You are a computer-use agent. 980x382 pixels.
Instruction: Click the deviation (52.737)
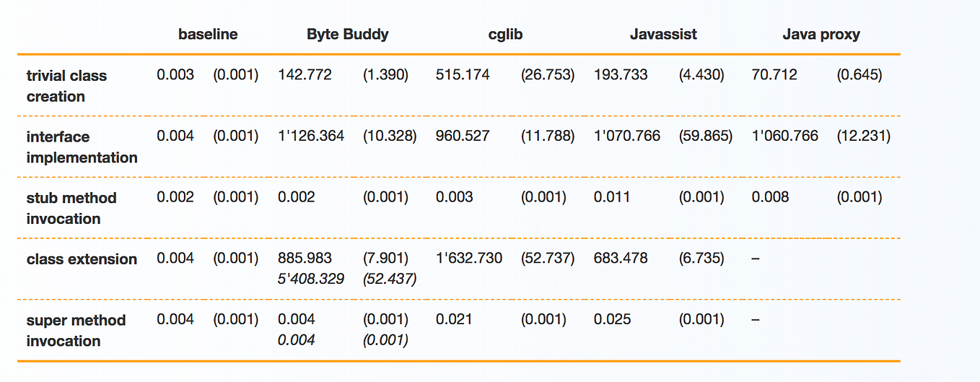coord(548,258)
